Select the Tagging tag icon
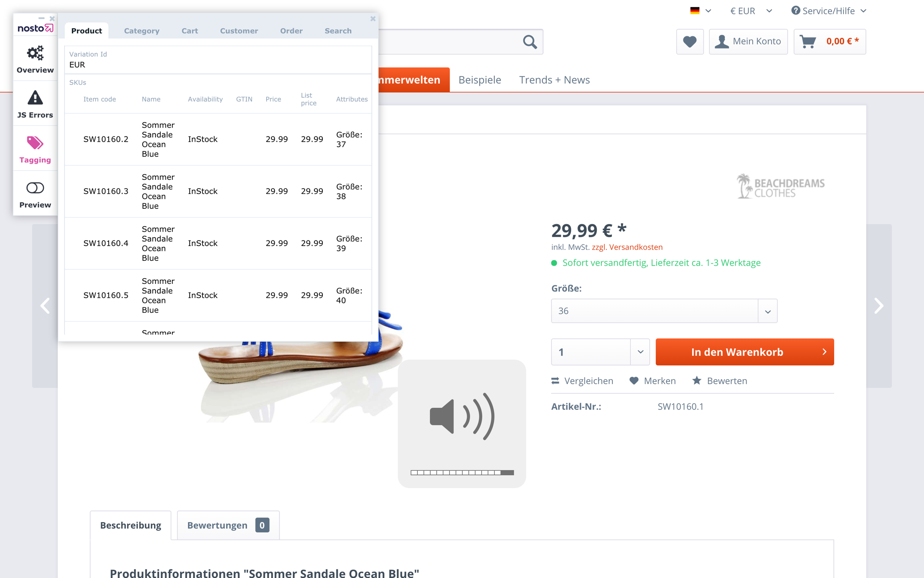The width and height of the screenshot is (924, 578). click(35, 143)
